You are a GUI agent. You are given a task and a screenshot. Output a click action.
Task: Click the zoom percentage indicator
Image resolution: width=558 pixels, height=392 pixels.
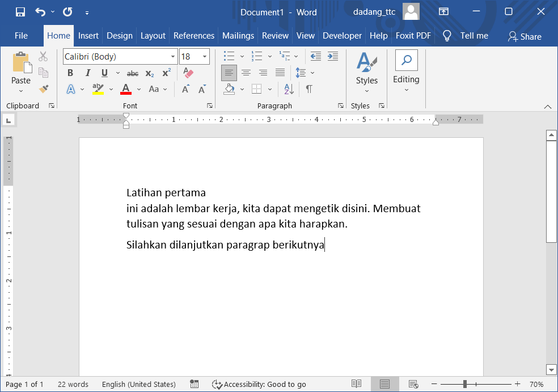pyautogui.click(x=538, y=384)
